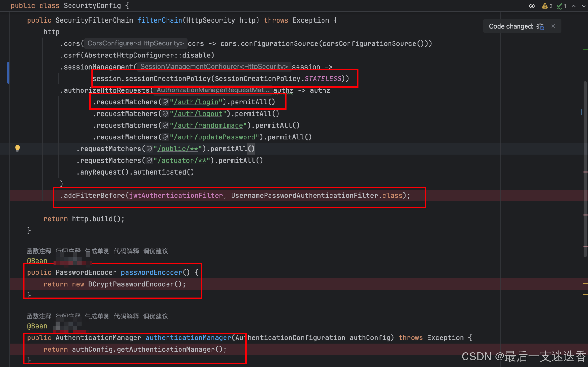Click the underlined authz lambda parameter
Viewport: 588px width, 367px height.
point(283,90)
